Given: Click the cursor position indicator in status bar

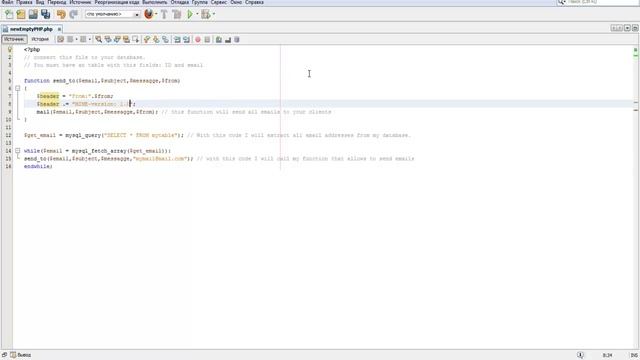Looking at the screenshot, I should (607, 355).
